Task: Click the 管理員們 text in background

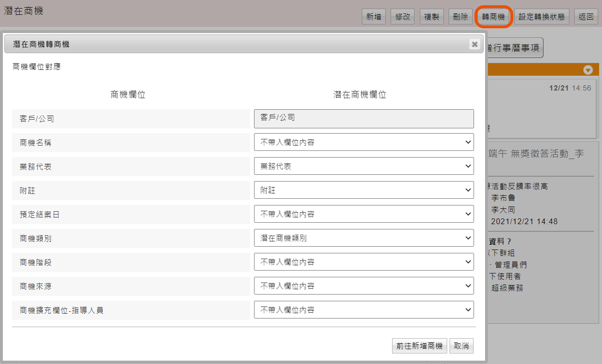Action: [511, 264]
